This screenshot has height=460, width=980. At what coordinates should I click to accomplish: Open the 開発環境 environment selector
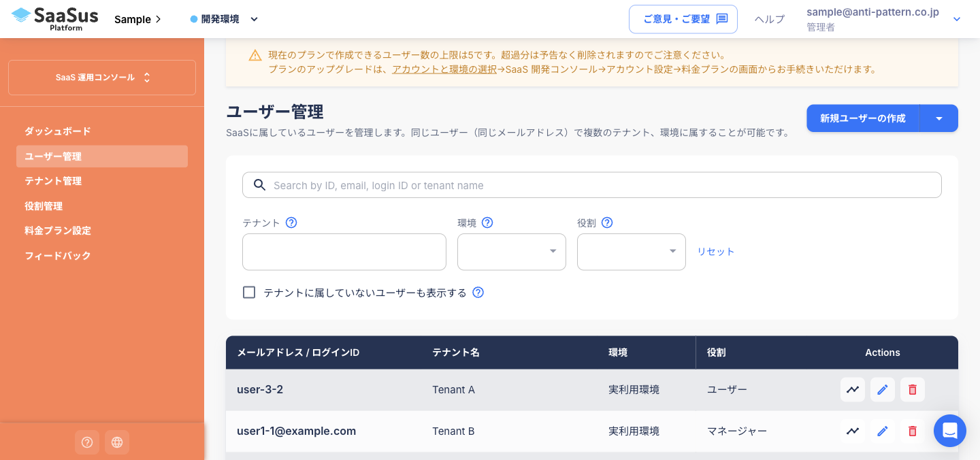[225, 19]
